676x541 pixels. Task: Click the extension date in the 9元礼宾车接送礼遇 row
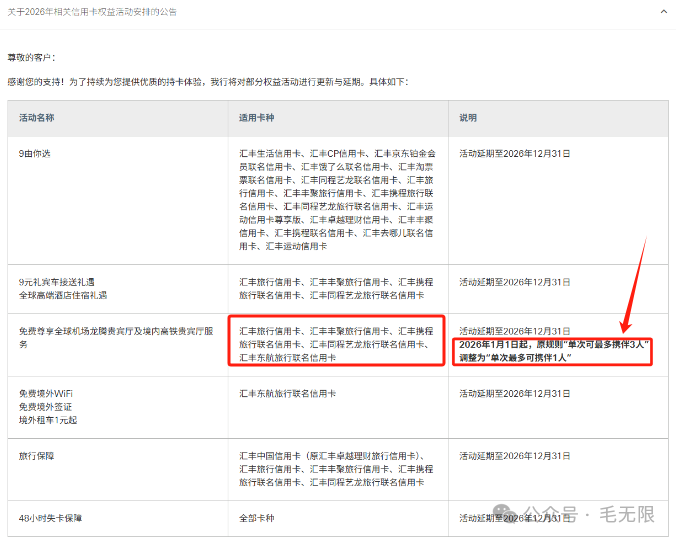point(515,282)
